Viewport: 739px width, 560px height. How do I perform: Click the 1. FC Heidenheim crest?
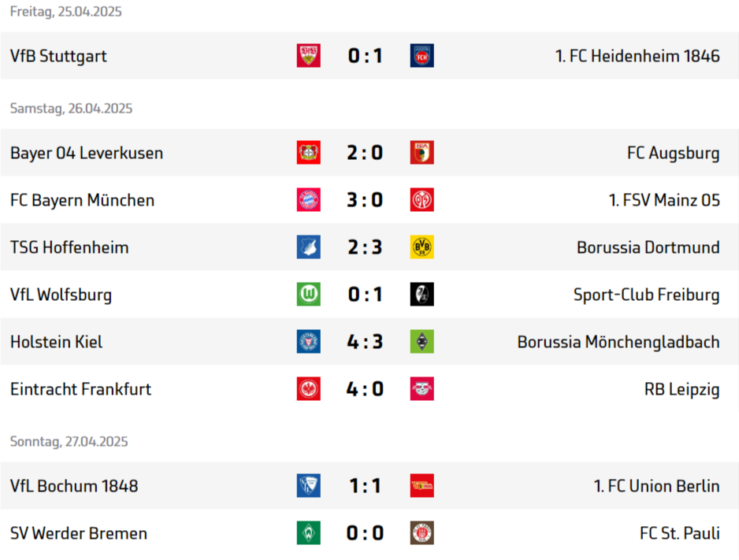pyautogui.click(x=421, y=56)
